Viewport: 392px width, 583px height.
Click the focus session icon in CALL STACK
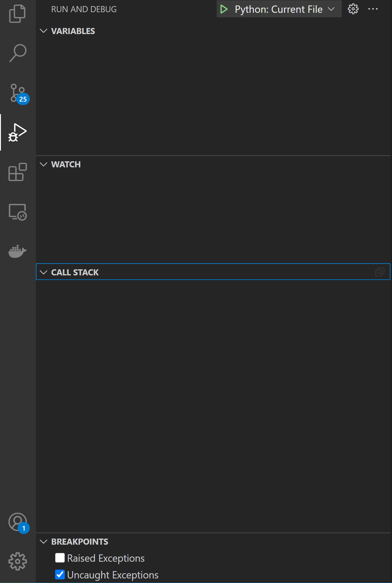point(380,272)
